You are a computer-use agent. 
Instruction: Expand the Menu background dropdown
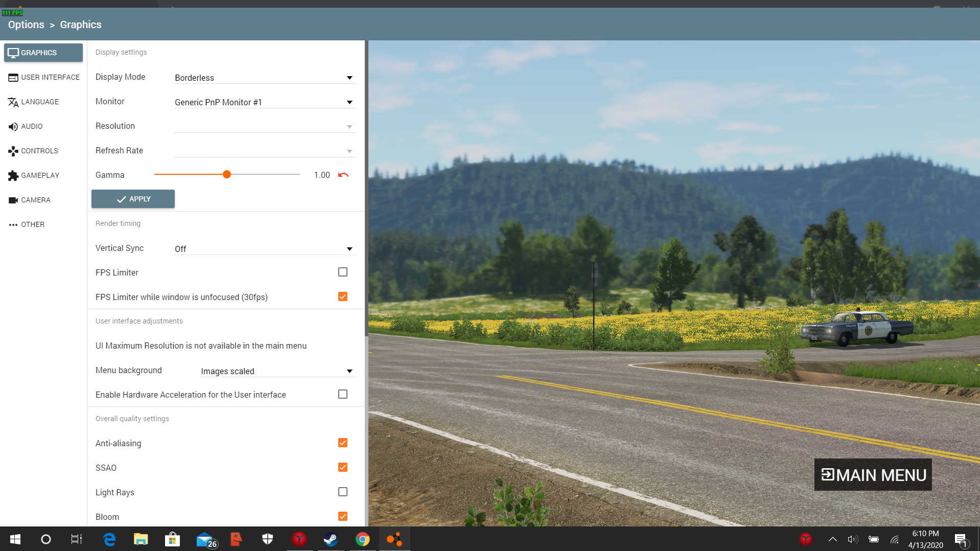(278, 371)
